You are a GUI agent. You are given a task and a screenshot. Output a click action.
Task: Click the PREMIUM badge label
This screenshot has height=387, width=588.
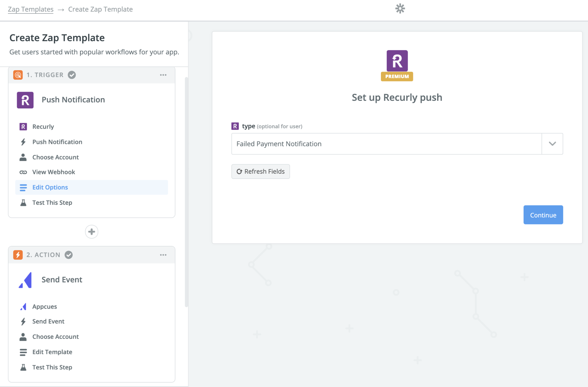coord(397,76)
